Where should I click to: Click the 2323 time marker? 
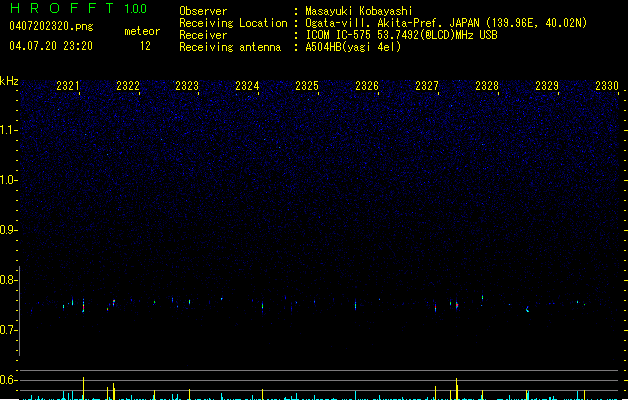pyautogui.click(x=187, y=86)
